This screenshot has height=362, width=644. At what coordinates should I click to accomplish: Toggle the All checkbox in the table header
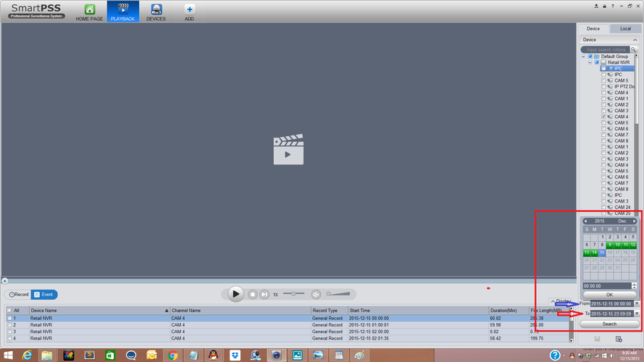pos(9,310)
